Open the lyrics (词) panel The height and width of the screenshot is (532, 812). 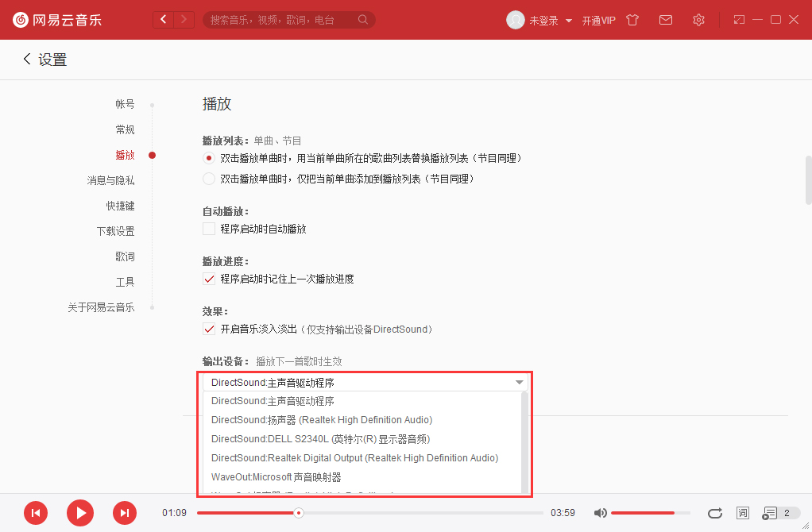(x=742, y=513)
